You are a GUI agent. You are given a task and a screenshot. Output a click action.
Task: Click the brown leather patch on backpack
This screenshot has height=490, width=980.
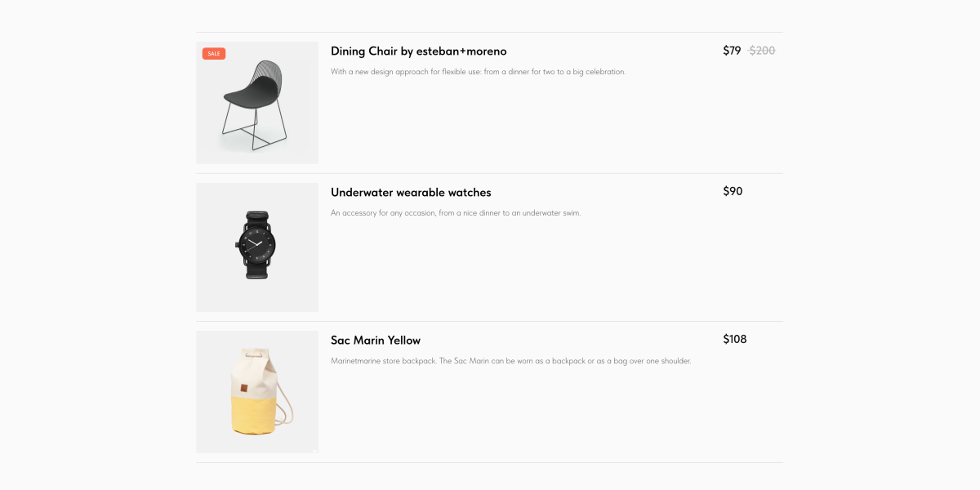[x=244, y=388]
